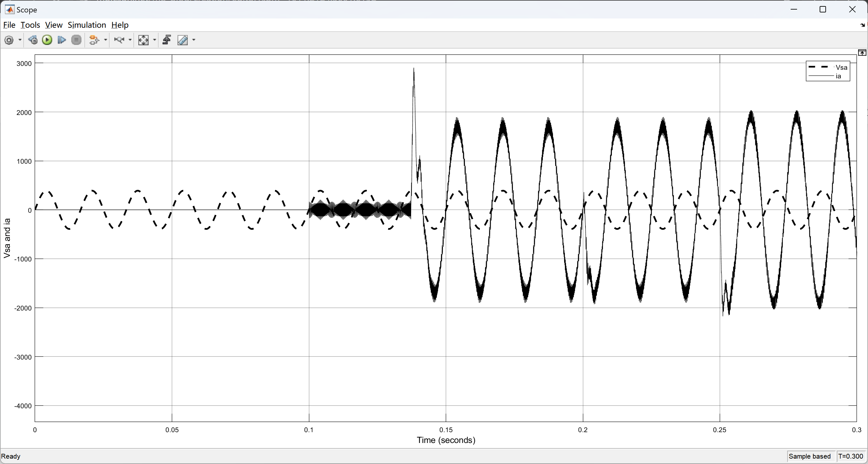This screenshot has height=464, width=868.
Task: Click the gray Stop simulation button
Action: coord(76,40)
